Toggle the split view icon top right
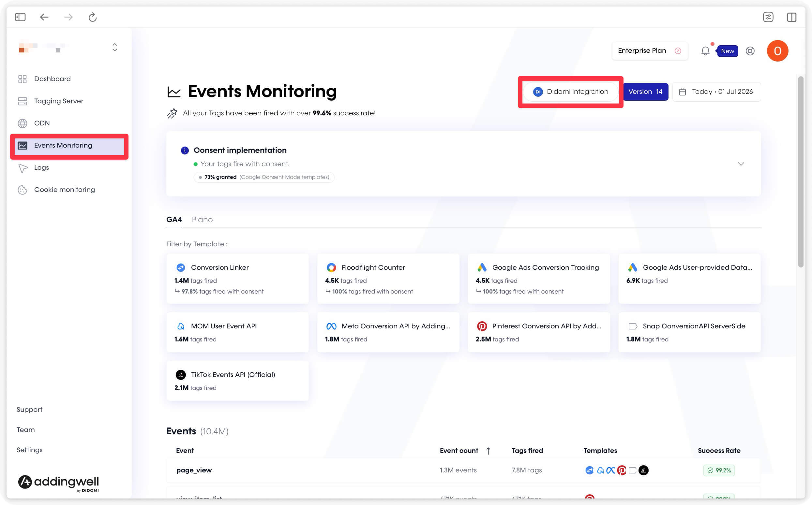The width and height of the screenshot is (812, 505). click(791, 17)
